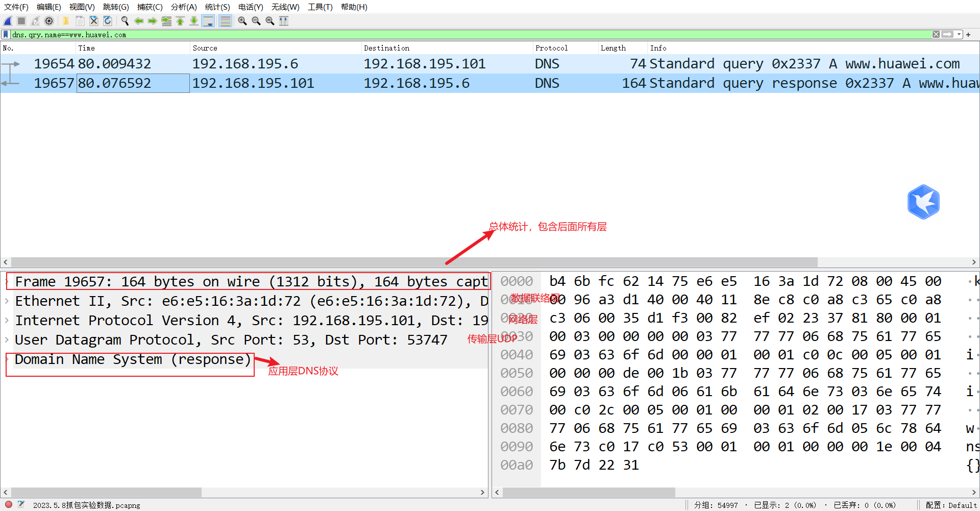Viewport: 980px width, 511px height.
Task: Open the 跳转(G) menu
Action: tap(116, 7)
